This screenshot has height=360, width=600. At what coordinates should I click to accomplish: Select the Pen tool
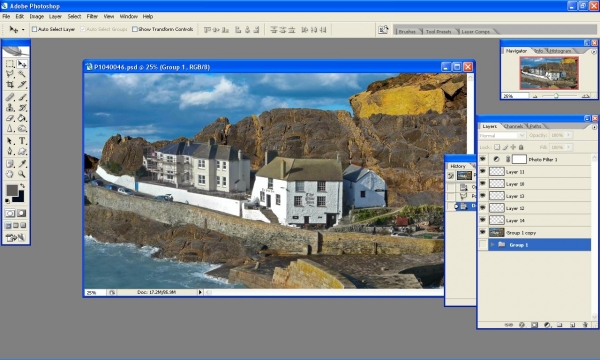[x=10, y=151]
